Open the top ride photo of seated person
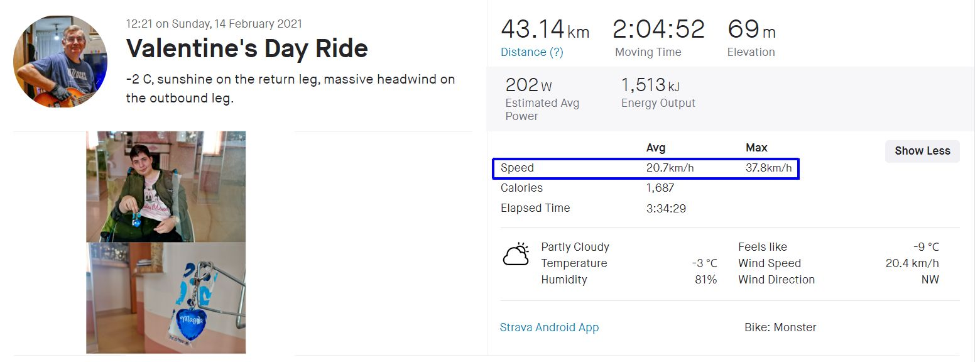 [166, 187]
